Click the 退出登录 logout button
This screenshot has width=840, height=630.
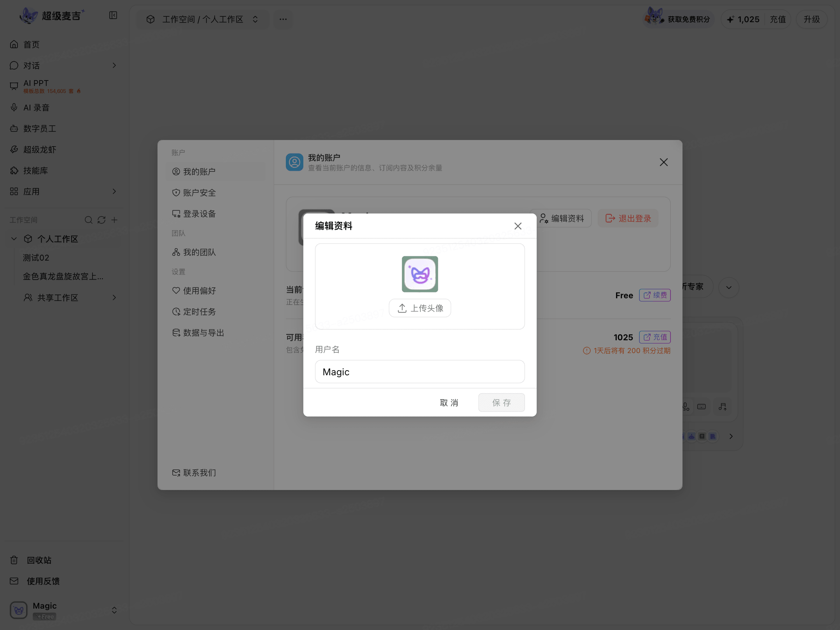pyautogui.click(x=628, y=219)
